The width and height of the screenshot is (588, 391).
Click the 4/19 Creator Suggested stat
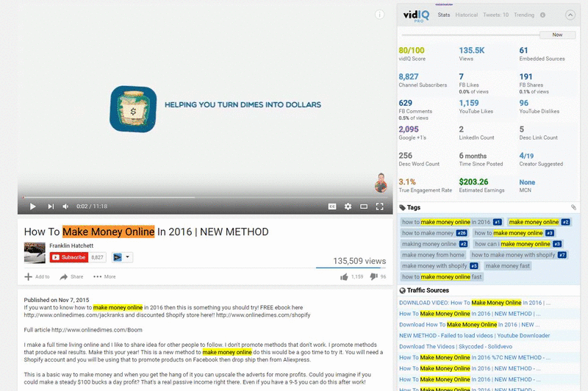click(541, 159)
